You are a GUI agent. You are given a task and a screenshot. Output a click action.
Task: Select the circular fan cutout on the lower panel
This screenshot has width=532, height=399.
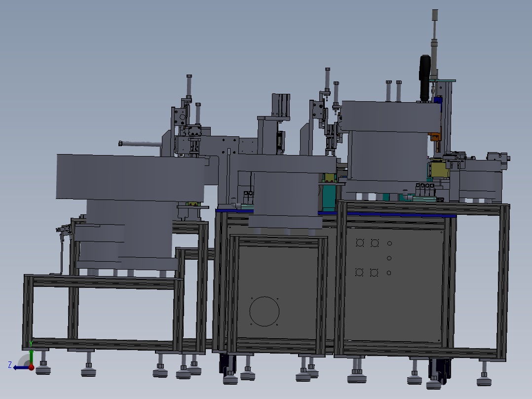coord(265,312)
